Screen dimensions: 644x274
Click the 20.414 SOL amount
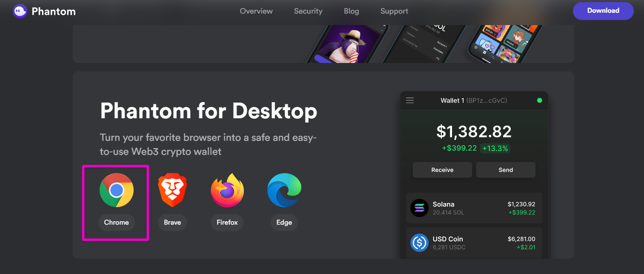449,212
